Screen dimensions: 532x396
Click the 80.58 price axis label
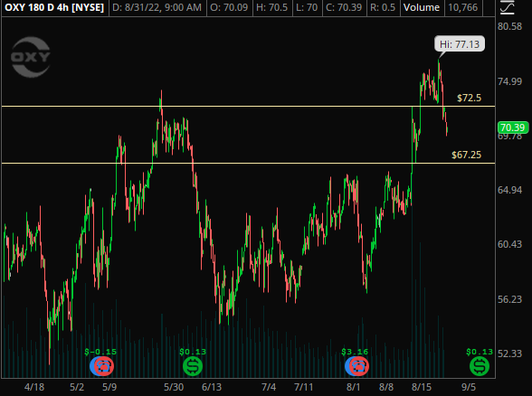(x=509, y=26)
